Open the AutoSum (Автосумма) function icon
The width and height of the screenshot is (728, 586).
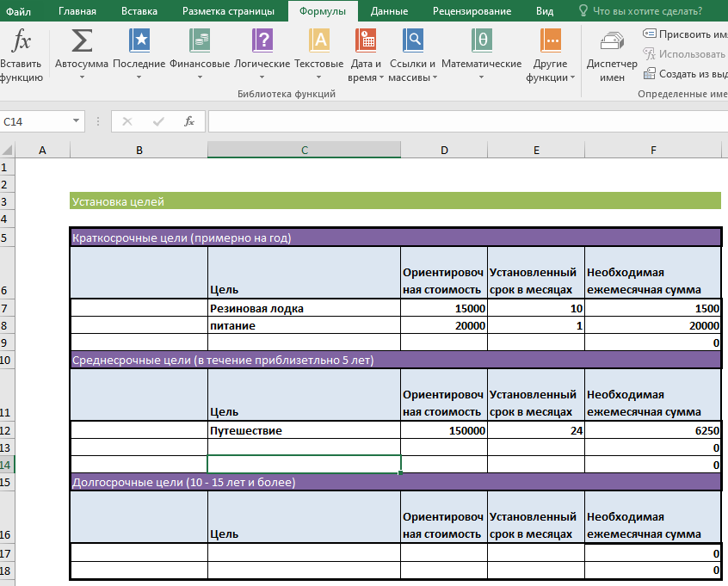click(82, 40)
